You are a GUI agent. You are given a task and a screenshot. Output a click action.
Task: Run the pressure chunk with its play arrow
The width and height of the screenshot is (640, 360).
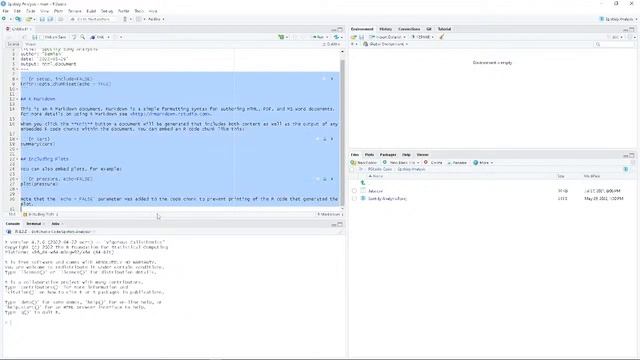point(332,179)
